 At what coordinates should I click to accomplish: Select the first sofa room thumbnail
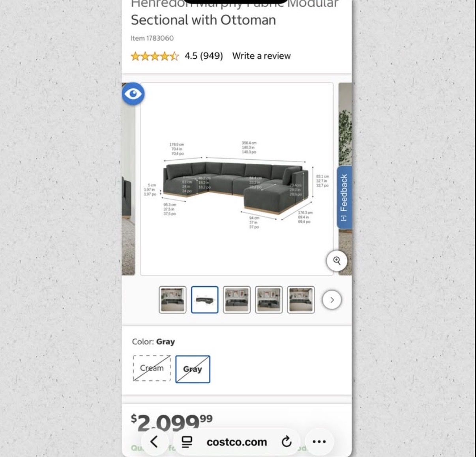click(x=172, y=300)
